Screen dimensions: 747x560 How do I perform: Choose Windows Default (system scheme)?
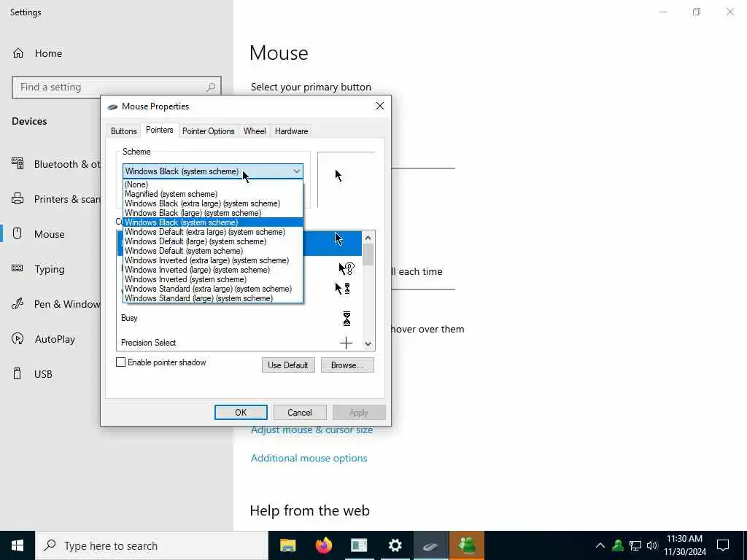click(x=213, y=251)
